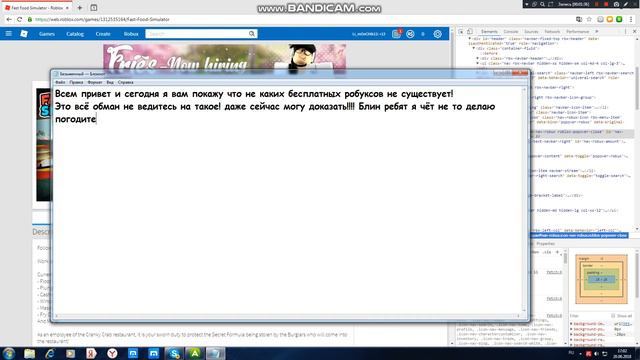Image resolution: width=640 pixels, height=360 pixels.
Task: Open Roblox settings gear icon
Action: [x=438, y=34]
